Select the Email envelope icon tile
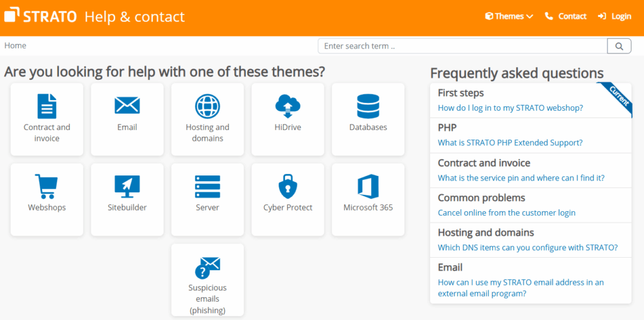 point(127,106)
